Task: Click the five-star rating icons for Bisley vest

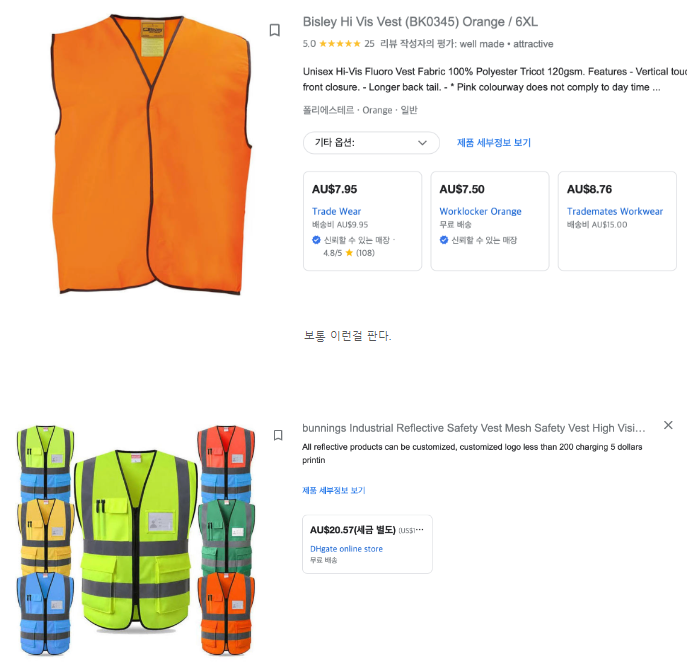Action: (340, 44)
